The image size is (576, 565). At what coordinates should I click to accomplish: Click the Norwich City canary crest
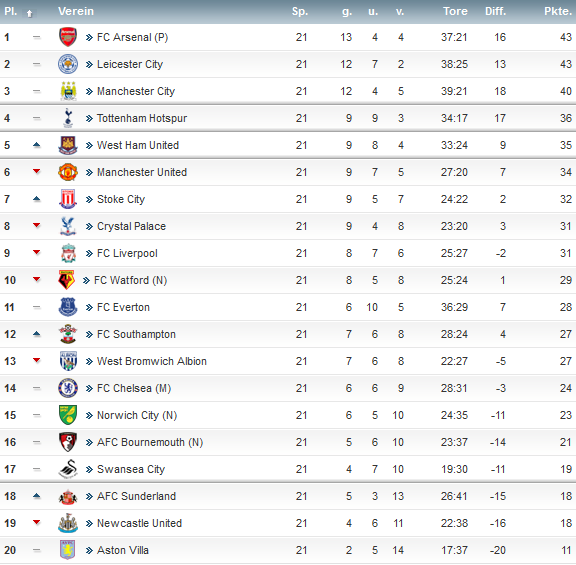point(68,415)
